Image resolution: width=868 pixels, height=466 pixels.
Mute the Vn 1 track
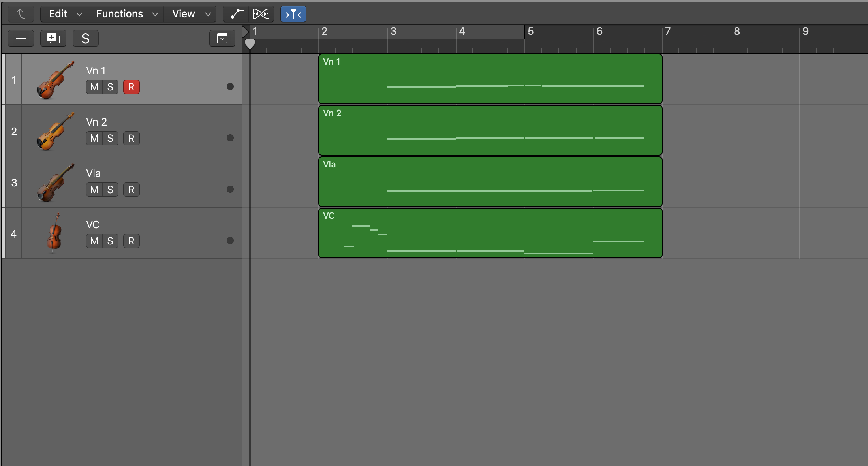(94, 87)
